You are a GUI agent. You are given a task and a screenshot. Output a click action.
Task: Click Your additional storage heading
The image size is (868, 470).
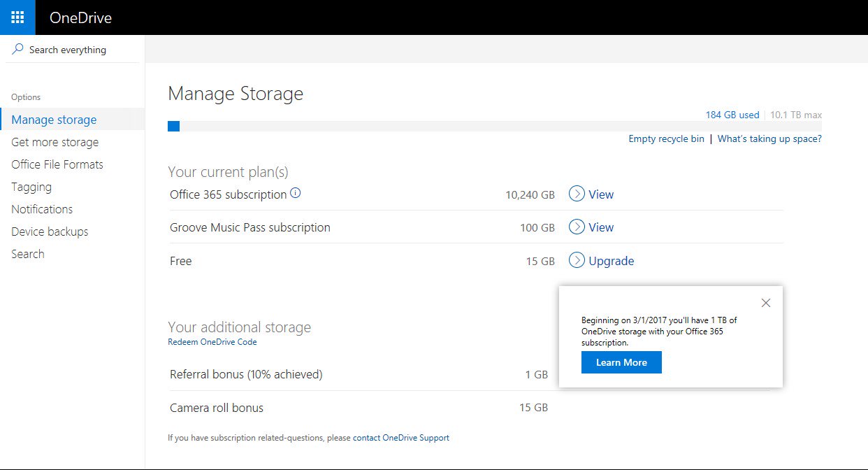[x=239, y=327]
